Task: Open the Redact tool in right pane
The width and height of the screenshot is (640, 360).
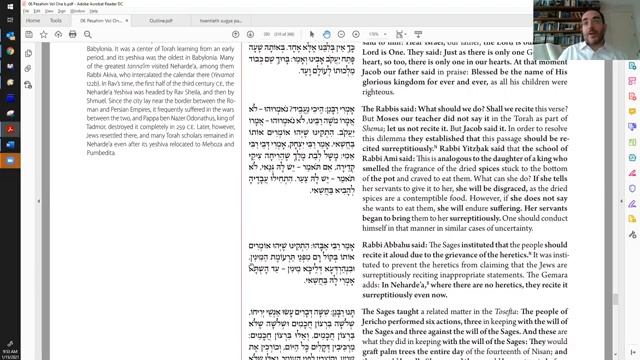Action: click(x=632, y=173)
